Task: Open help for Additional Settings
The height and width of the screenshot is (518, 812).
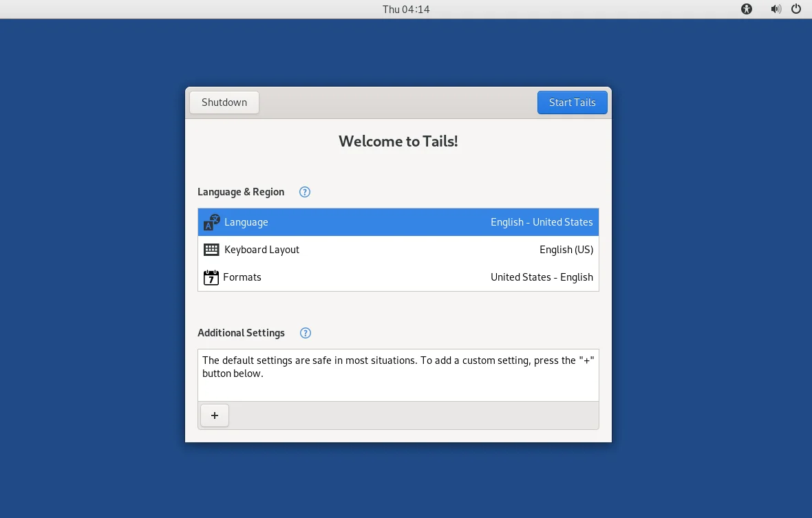Action: 306,333
